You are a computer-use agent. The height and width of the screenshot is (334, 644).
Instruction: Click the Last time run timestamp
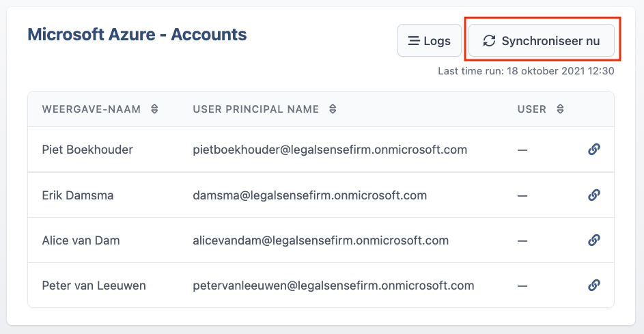526,71
